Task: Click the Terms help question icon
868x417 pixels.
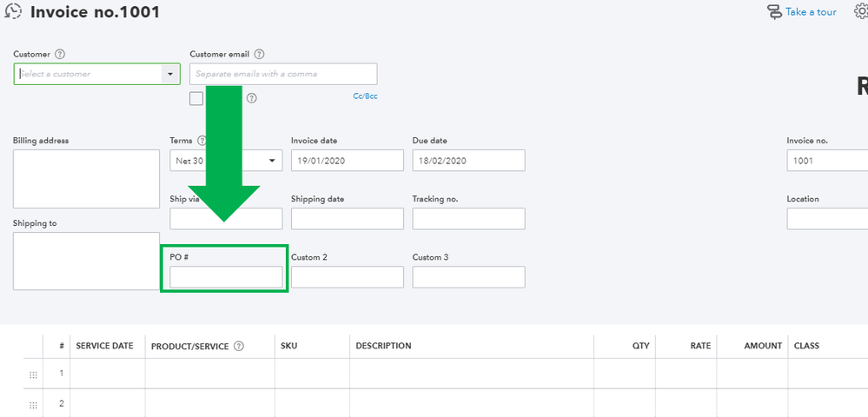Action: [x=202, y=141]
